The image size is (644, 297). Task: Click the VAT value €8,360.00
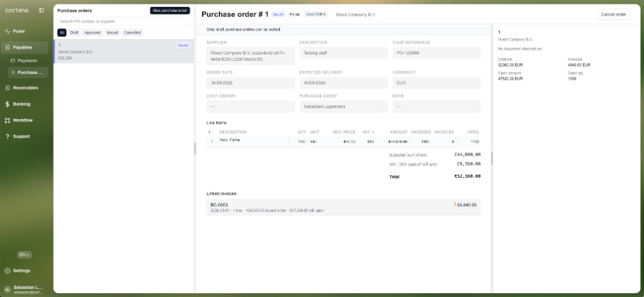point(469,164)
